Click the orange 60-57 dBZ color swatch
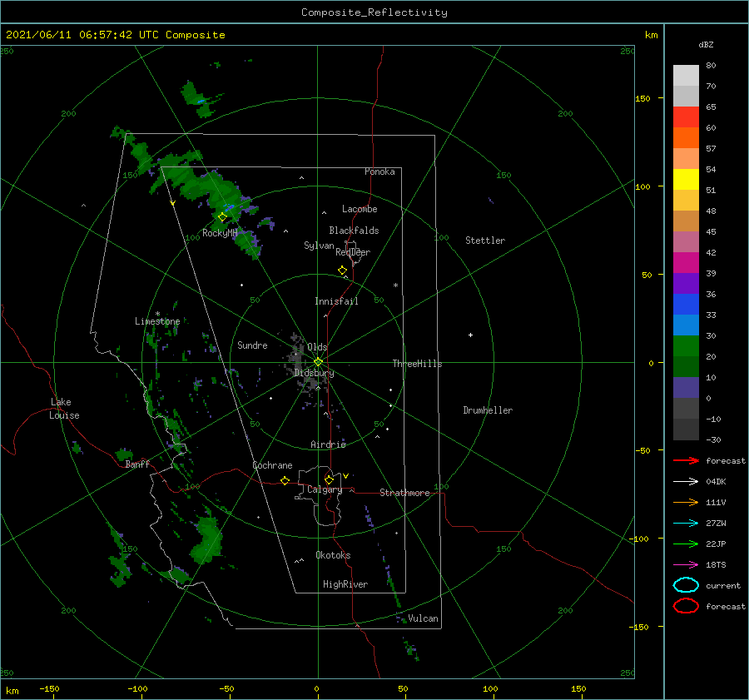This screenshot has width=749, height=700. (x=686, y=137)
